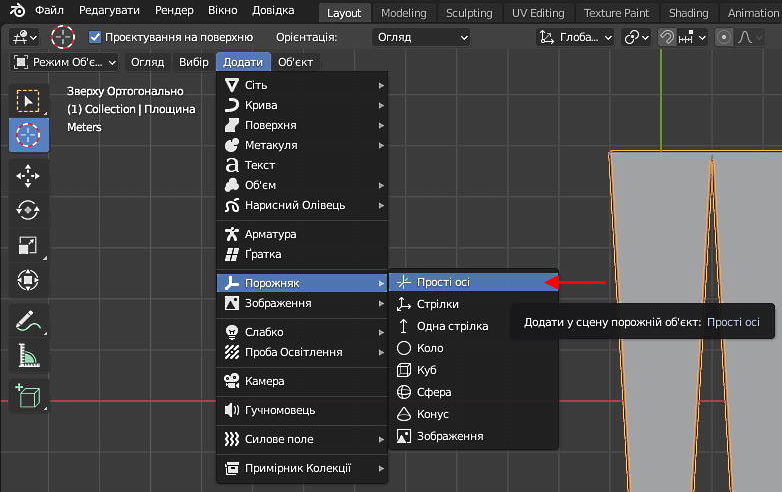Open the snap settings dropdown
This screenshot has width=782, height=492.
692,37
